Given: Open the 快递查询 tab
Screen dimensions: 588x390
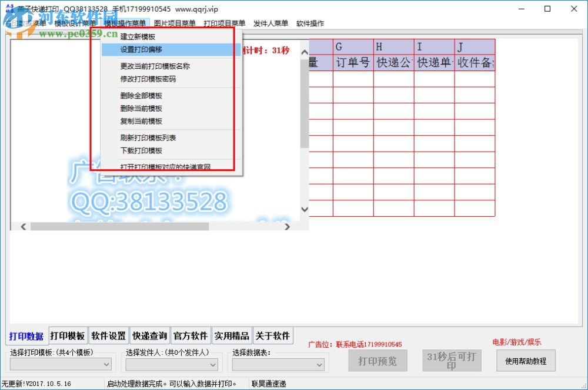Looking at the screenshot, I should click(x=149, y=336).
